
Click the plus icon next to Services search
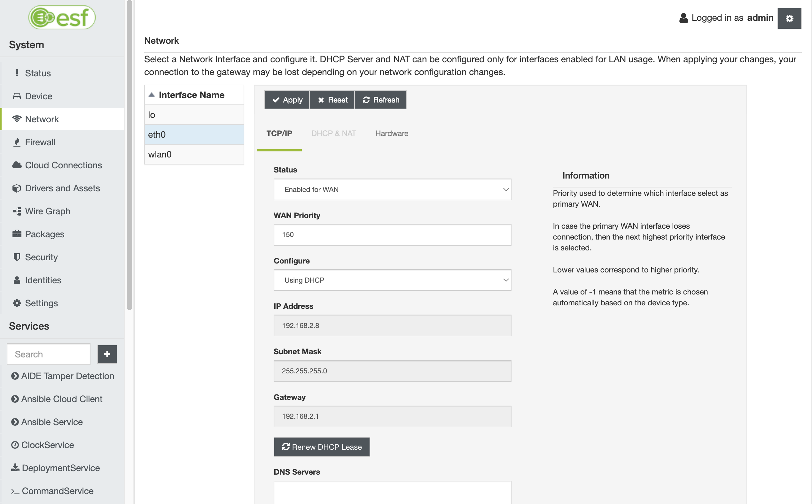107,354
